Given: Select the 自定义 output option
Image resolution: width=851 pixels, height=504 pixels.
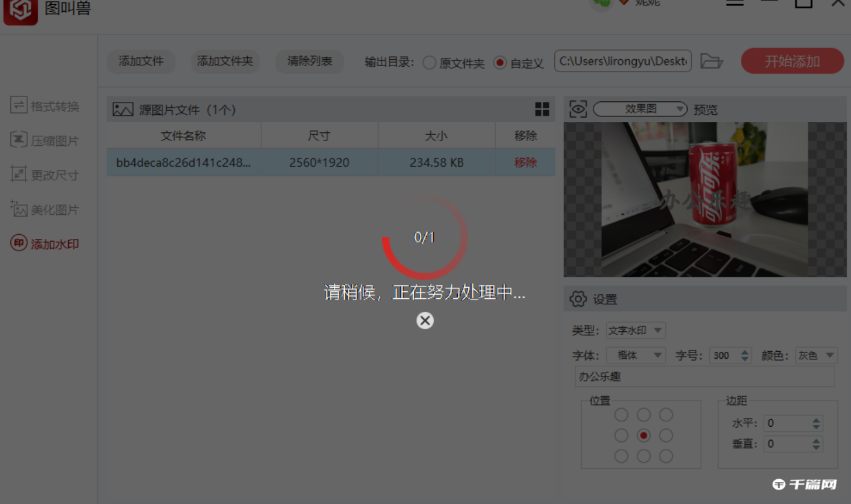Looking at the screenshot, I should point(501,61).
